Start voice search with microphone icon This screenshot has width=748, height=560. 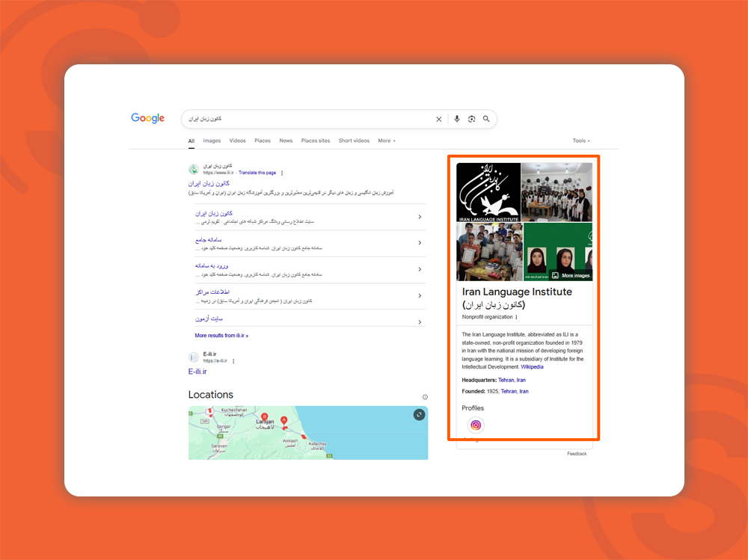point(457,119)
